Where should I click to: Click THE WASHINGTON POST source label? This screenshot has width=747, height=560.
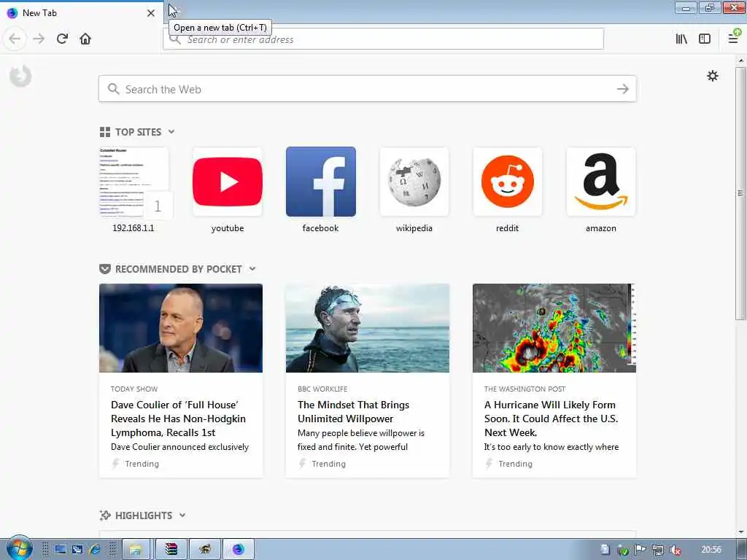[525, 389]
